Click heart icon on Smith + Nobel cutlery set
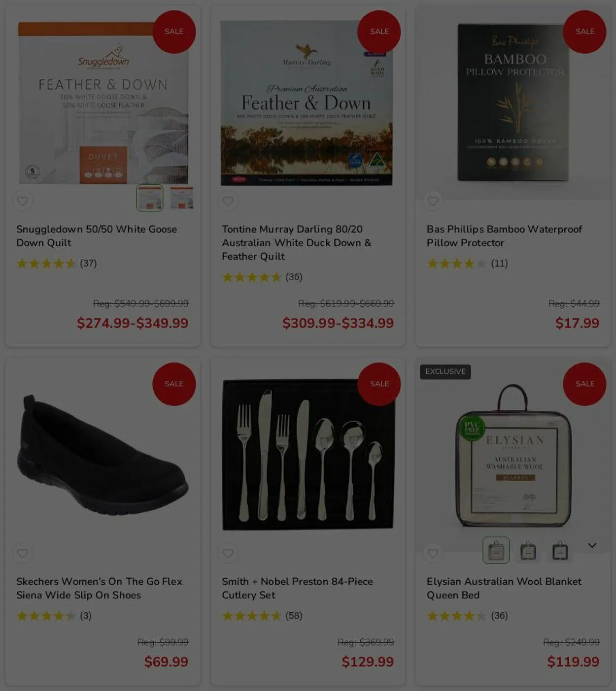 228,553
